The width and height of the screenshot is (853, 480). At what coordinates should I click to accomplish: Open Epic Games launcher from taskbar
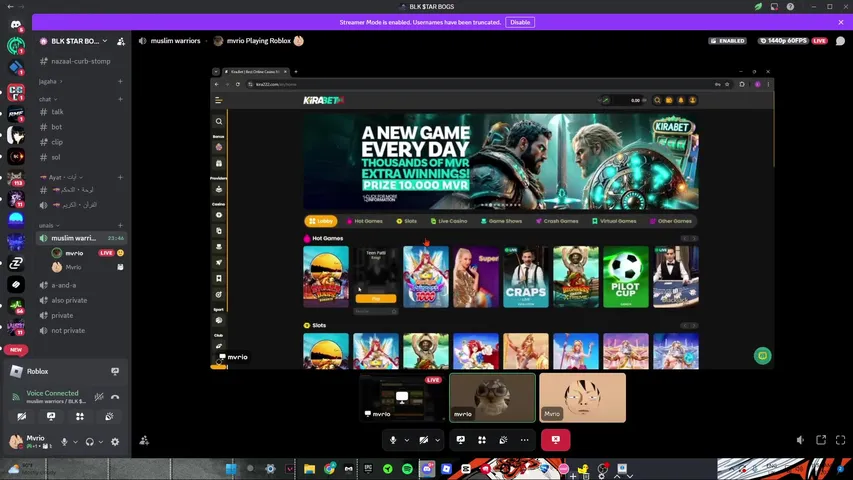pyautogui.click(x=368, y=469)
